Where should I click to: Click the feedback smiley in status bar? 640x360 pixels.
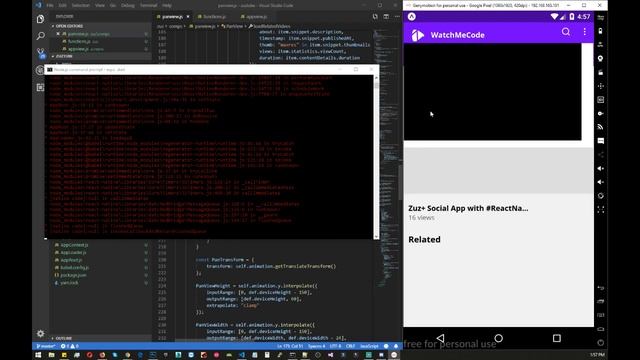point(386,346)
